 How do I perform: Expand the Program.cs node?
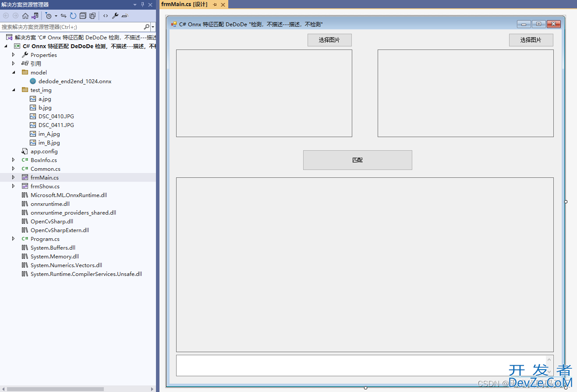pyautogui.click(x=14, y=239)
